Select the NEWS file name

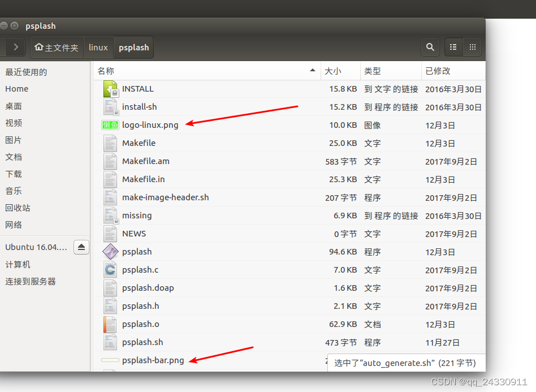coord(134,234)
